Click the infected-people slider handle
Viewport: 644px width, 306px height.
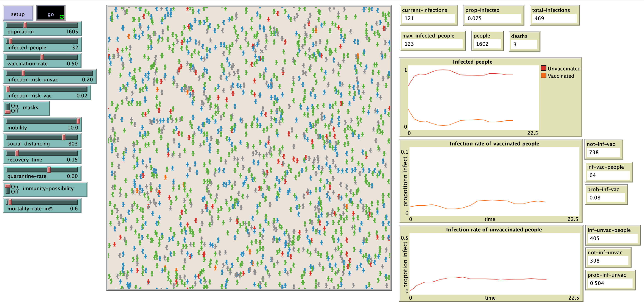coord(11,41)
